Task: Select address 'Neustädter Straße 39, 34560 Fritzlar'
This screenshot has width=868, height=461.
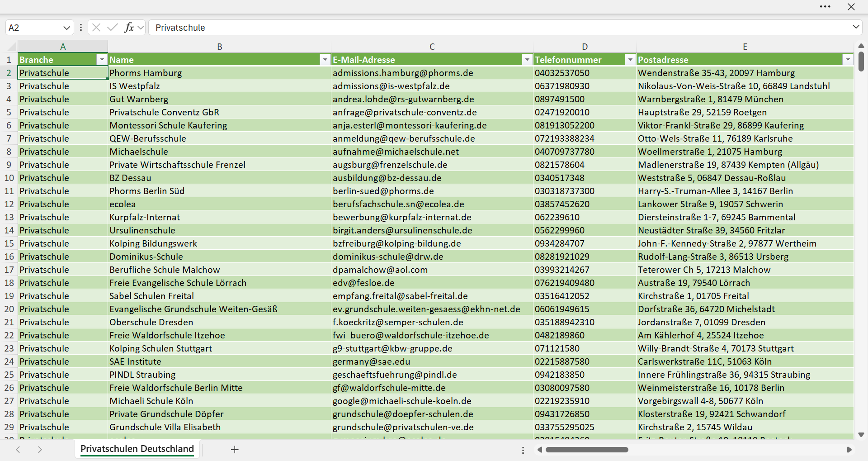Action: click(x=745, y=230)
